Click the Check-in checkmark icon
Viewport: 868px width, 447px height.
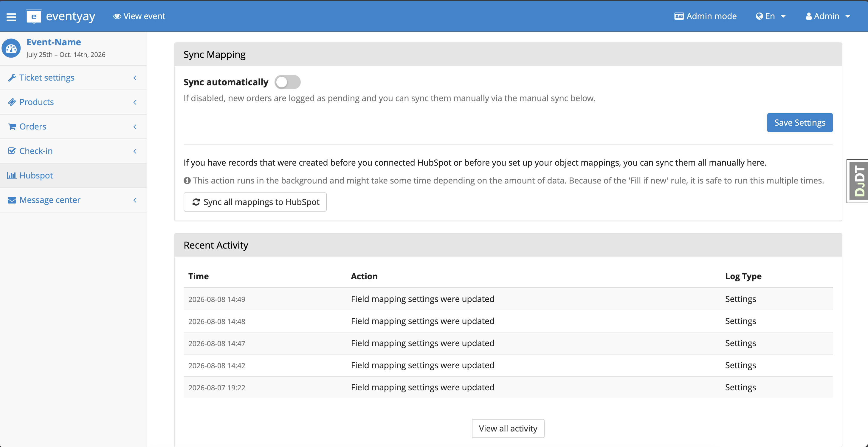tap(12, 151)
